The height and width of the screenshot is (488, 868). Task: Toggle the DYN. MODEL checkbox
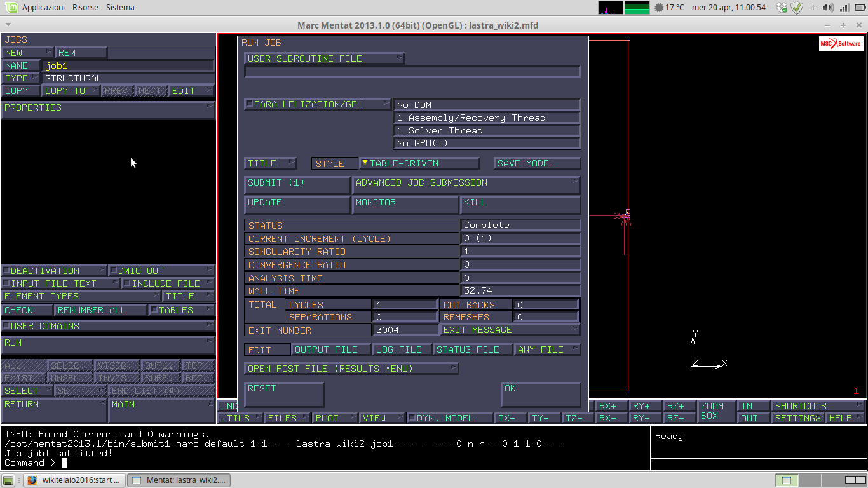point(411,418)
